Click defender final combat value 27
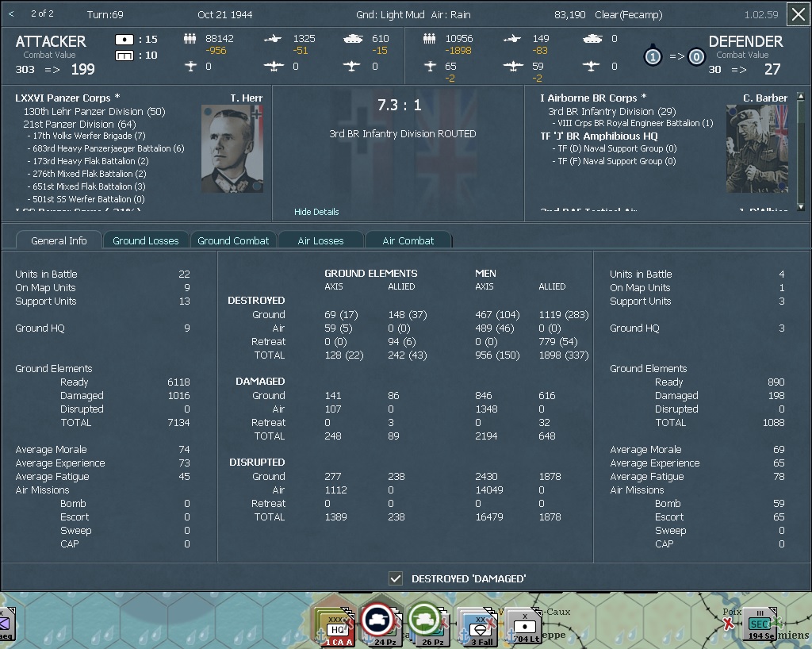Viewport: 812px width, 649px height. coord(772,69)
